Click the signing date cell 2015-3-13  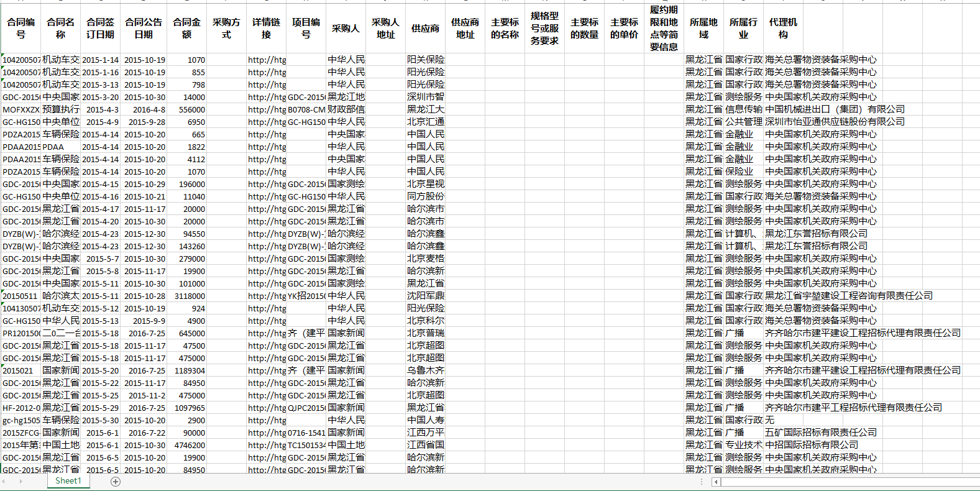point(101,85)
